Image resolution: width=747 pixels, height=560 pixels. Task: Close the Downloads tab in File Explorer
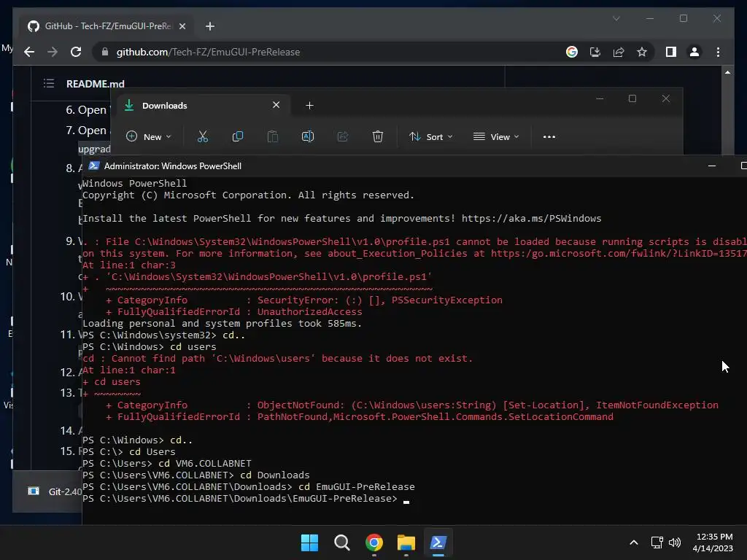276,105
